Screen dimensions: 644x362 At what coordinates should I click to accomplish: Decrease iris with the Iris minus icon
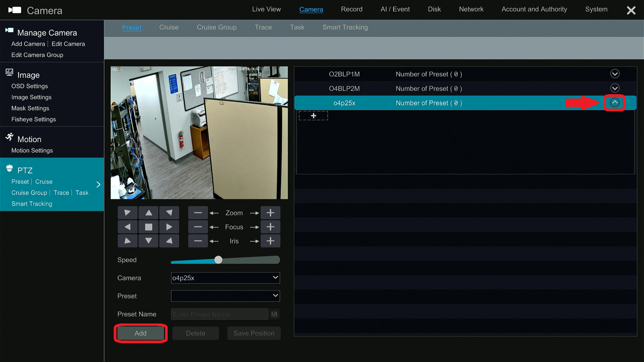tap(198, 241)
